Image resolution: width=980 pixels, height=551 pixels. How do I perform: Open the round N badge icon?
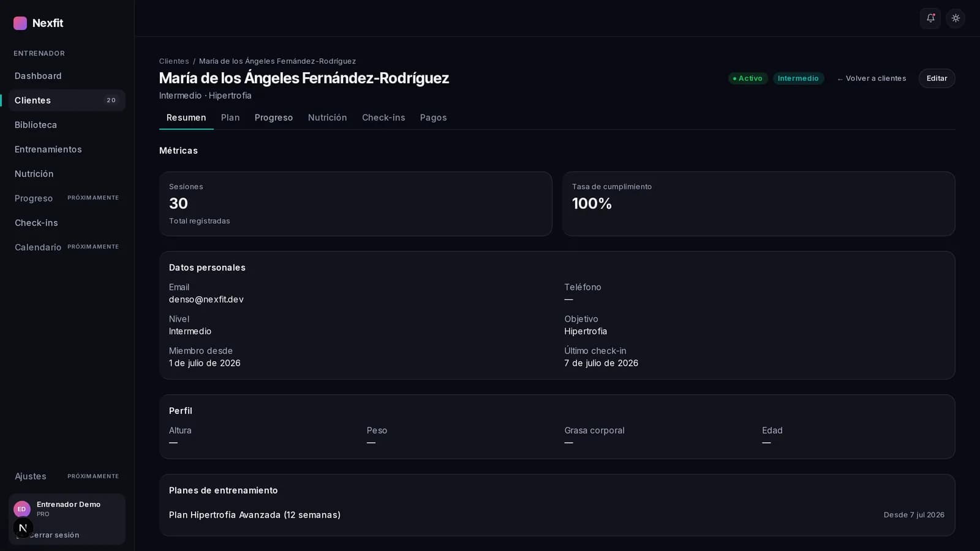[23, 528]
